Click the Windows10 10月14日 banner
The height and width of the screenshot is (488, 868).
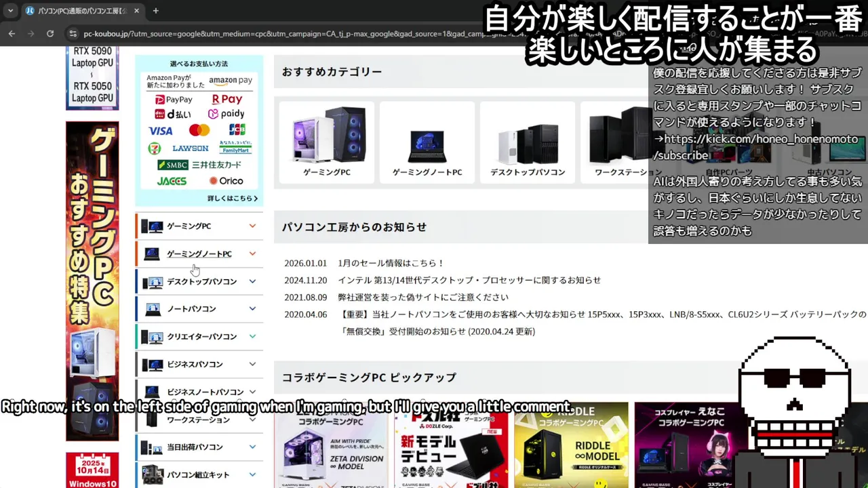(x=92, y=470)
